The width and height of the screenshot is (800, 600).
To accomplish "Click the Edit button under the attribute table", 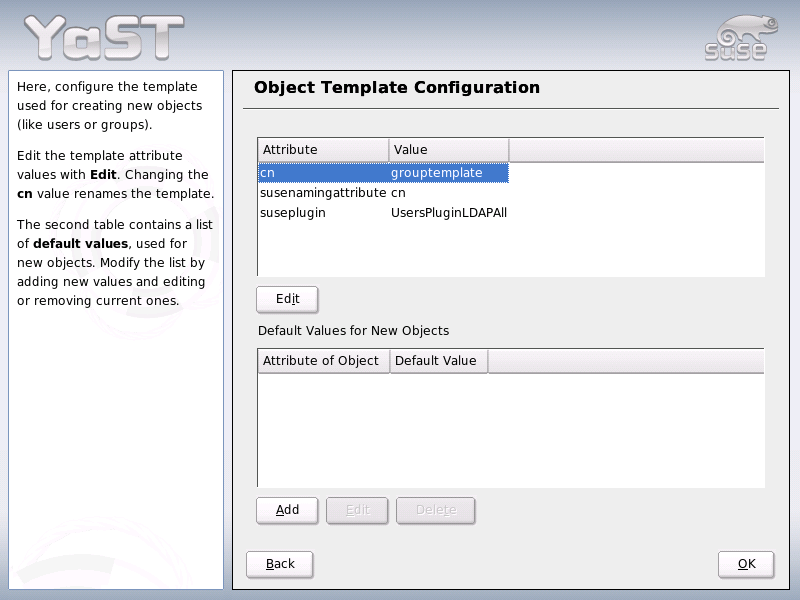I will click(x=287, y=299).
